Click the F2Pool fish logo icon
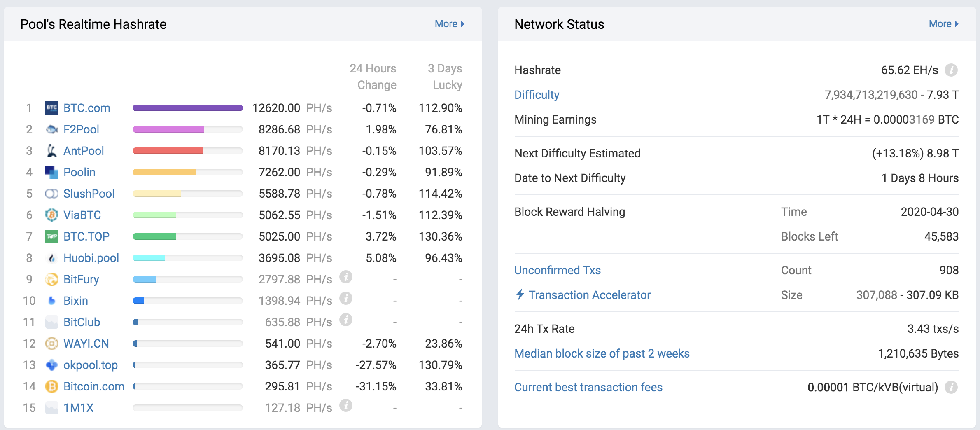This screenshot has width=980, height=430. coord(51,129)
